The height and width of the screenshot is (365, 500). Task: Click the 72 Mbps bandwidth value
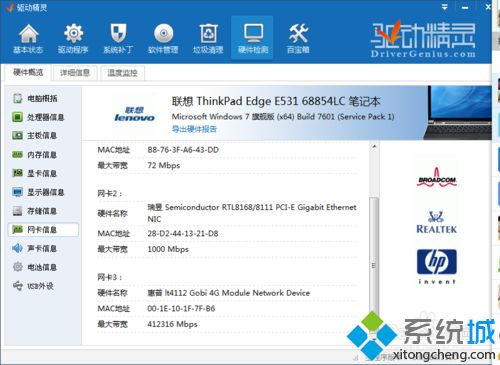coord(164,165)
